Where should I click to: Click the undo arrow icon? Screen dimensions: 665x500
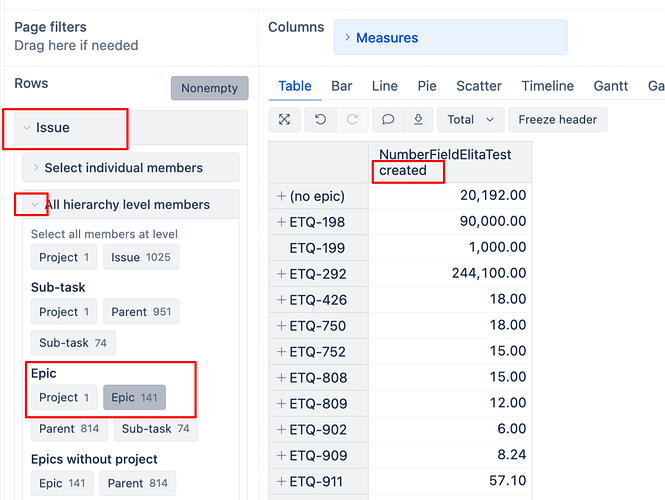(320, 120)
